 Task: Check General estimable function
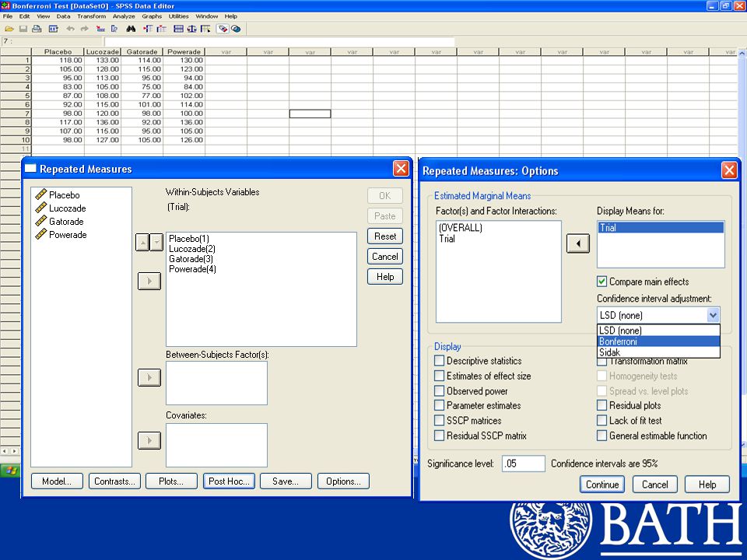[x=601, y=436]
